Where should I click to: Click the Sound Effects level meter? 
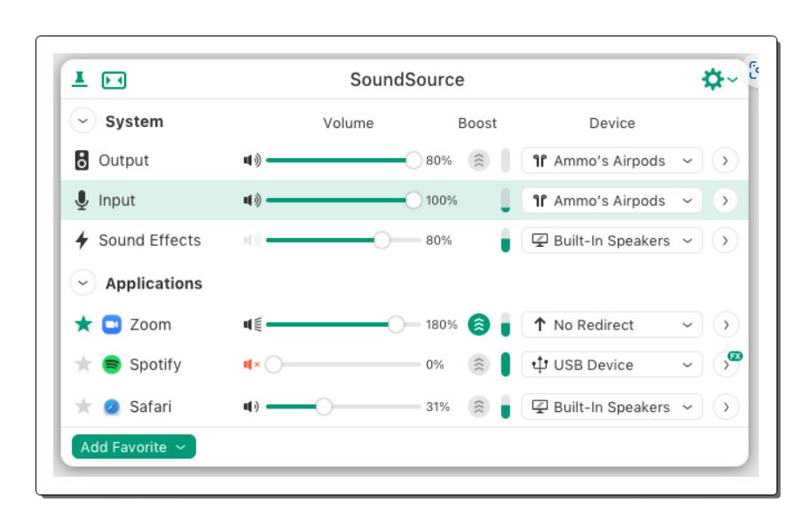pyautogui.click(x=506, y=241)
